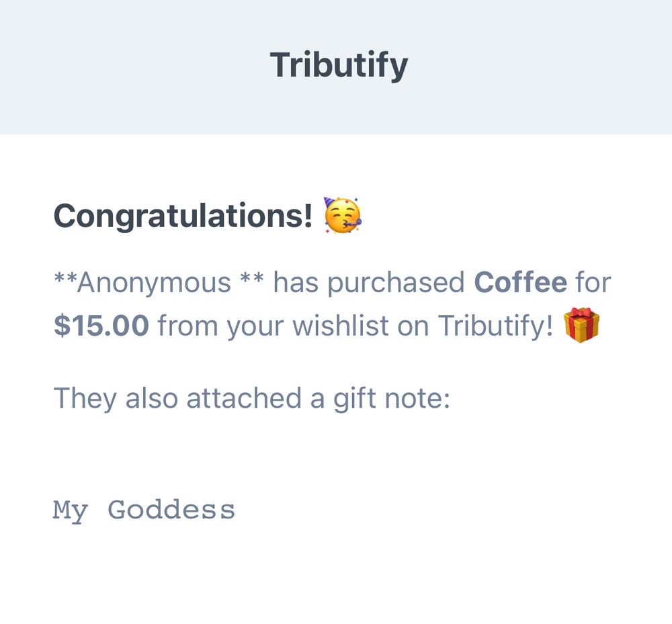Click the words from your
Image resolution: width=672 pixels, height=624 pixels.
click(x=220, y=326)
